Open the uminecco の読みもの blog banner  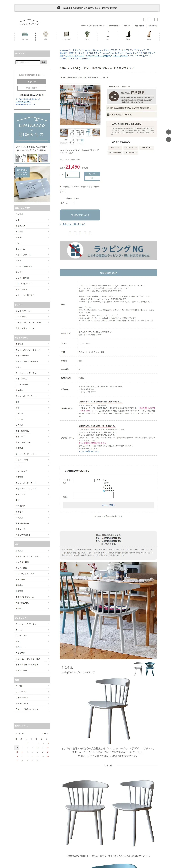click(x=32, y=138)
